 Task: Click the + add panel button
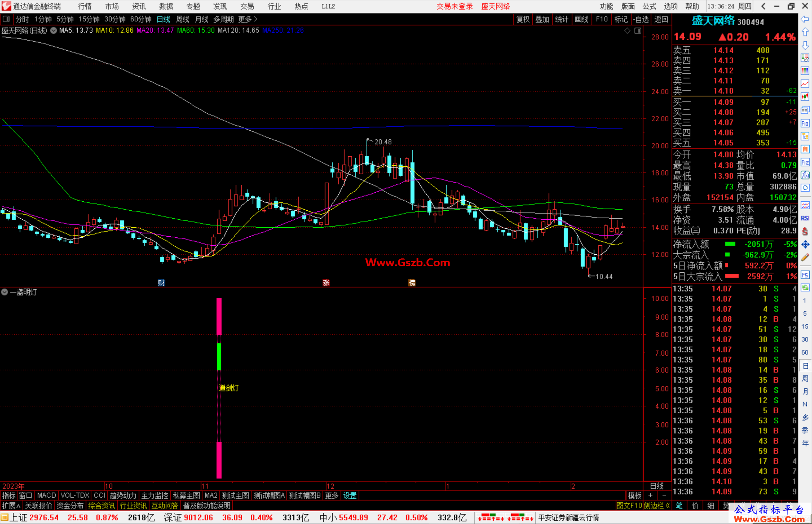coord(650,495)
